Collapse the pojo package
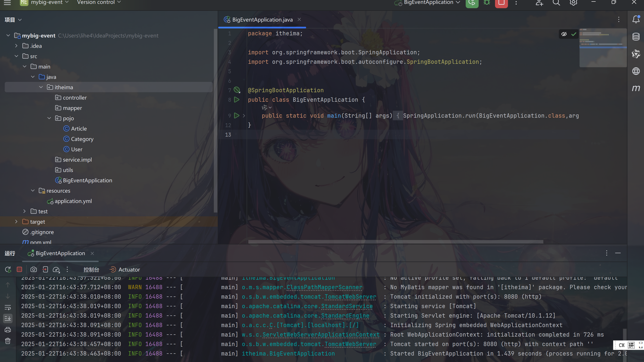This screenshot has height=362, width=644. click(49, 118)
